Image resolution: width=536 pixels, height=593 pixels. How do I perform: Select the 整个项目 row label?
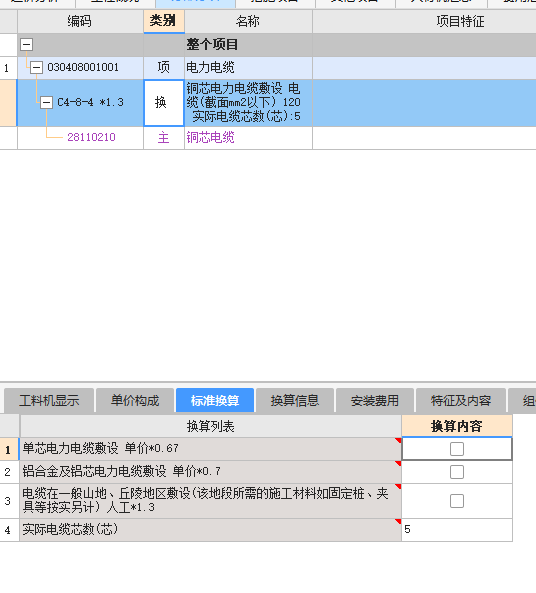pyautogui.click(x=212, y=45)
